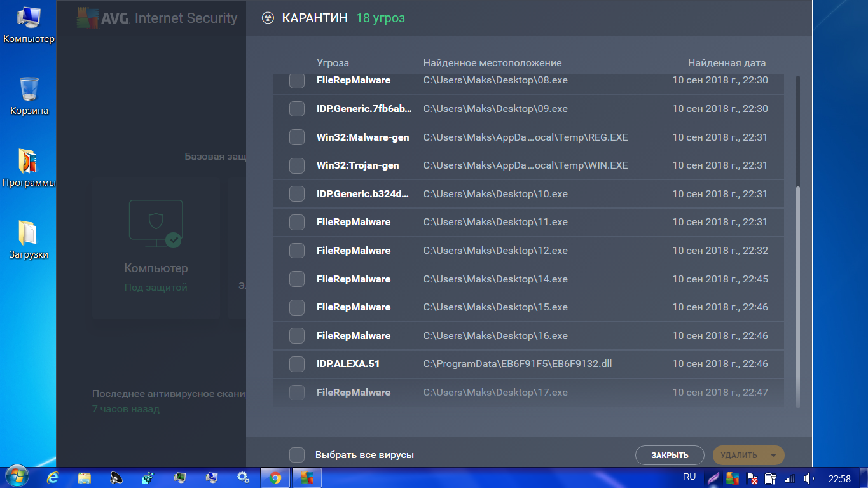Click the 'Найденная дата' column header
868x488 pixels.
coord(727,63)
